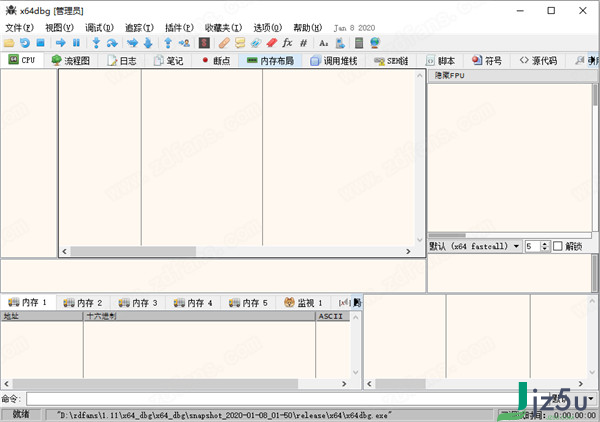Select the 监视 1 tab
Screen dimensions: 600x422
303,303
